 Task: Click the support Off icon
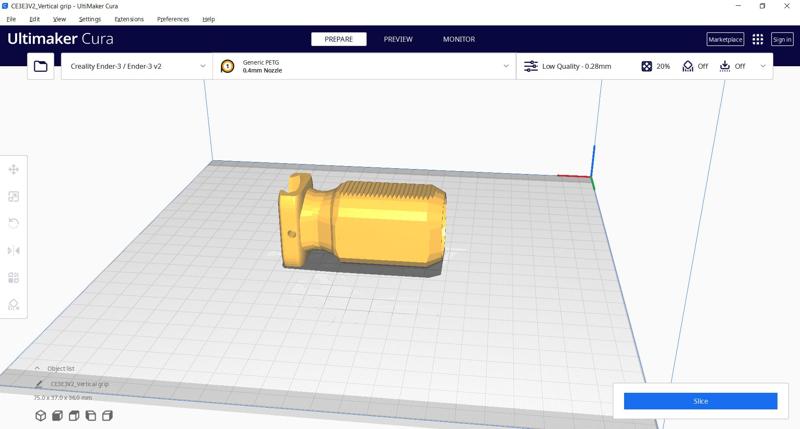pos(688,66)
